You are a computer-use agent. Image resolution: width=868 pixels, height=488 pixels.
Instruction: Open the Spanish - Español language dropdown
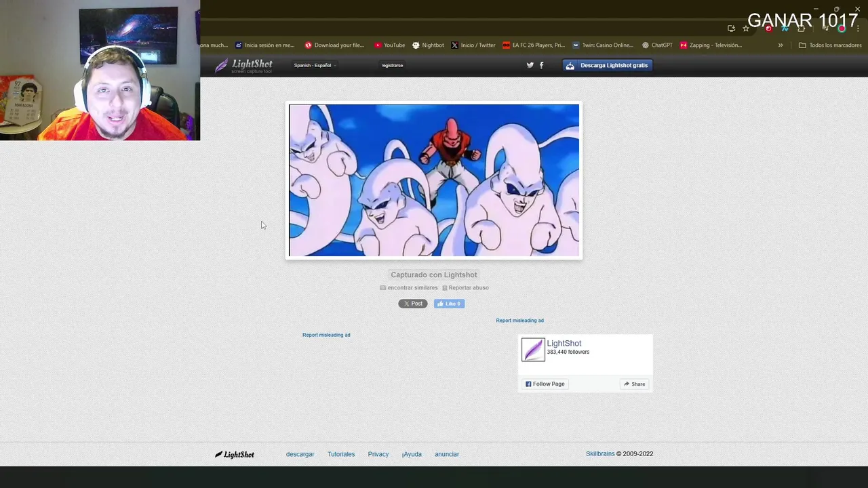315,65
